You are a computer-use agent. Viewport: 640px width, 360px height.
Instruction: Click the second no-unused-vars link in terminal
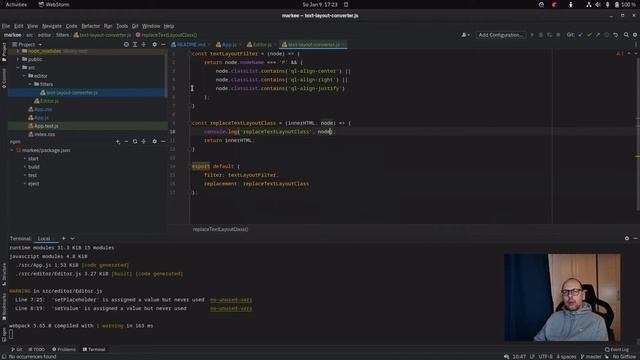pos(231,309)
